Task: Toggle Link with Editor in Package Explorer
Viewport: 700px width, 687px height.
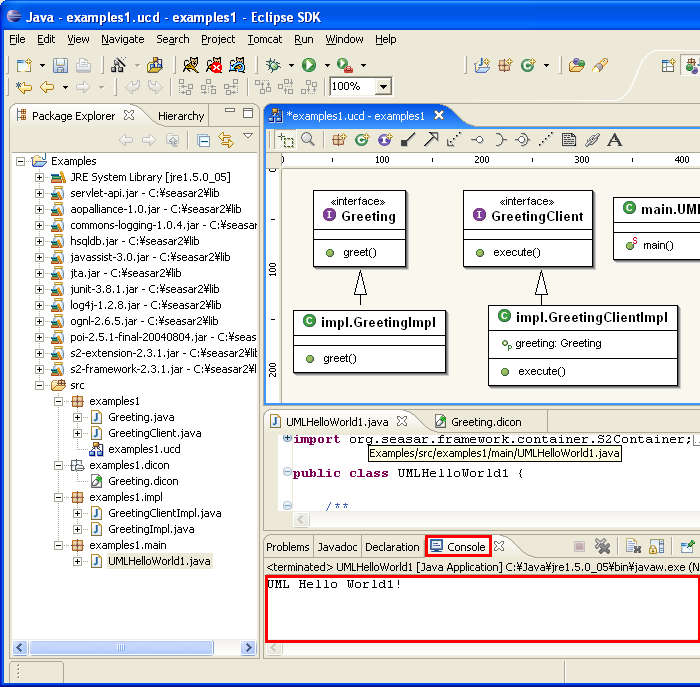Action: 226,140
